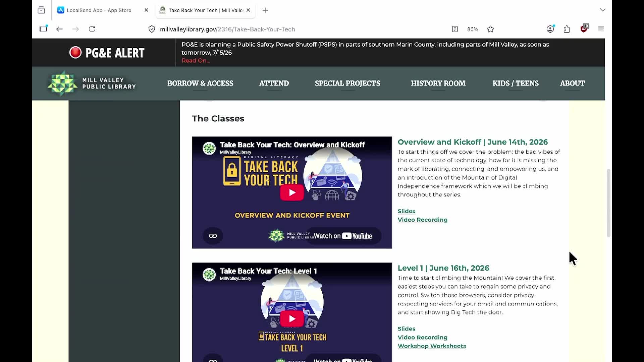This screenshot has height=362, width=644.
Task: Select the Take Back Your Tech tab
Action: tap(206, 10)
